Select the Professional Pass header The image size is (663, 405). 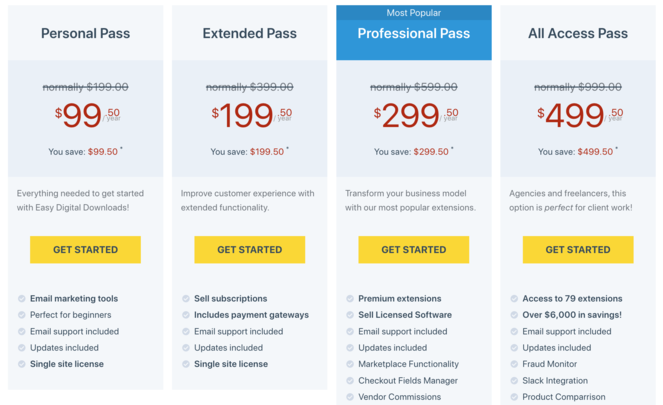[x=414, y=33]
